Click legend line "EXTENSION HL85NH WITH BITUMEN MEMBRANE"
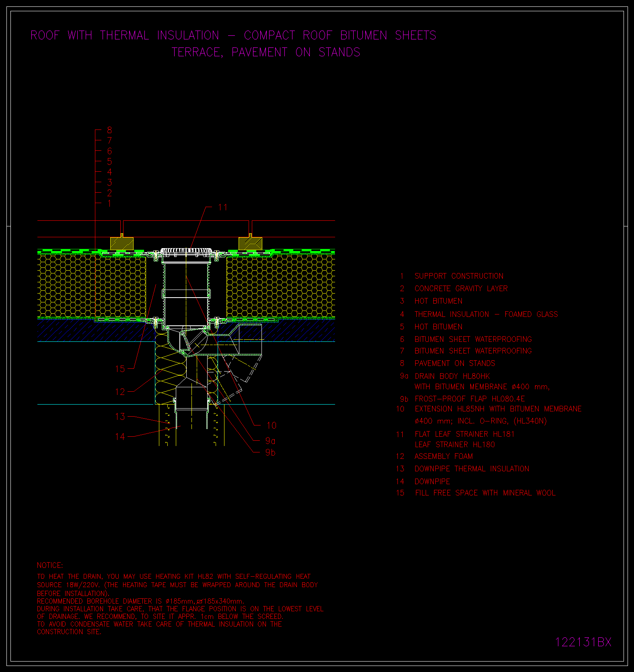Image resolution: width=634 pixels, height=672 pixels. (x=498, y=409)
